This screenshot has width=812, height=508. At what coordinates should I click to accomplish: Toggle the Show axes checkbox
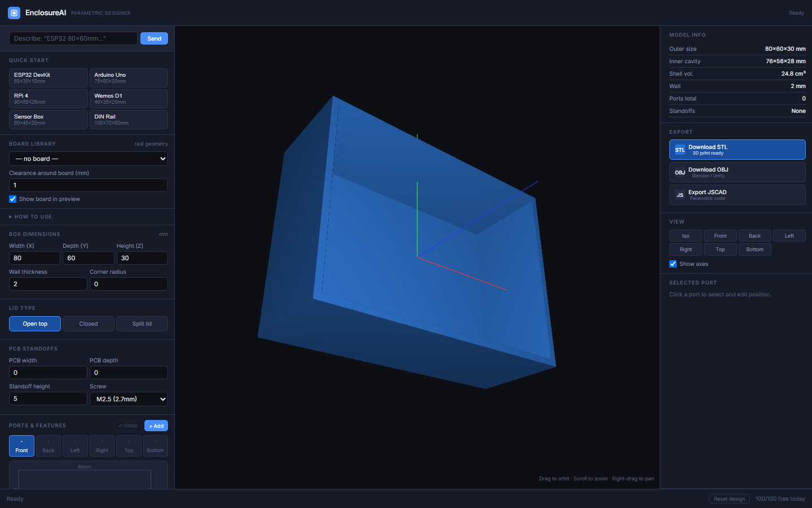[x=673, y=264]
